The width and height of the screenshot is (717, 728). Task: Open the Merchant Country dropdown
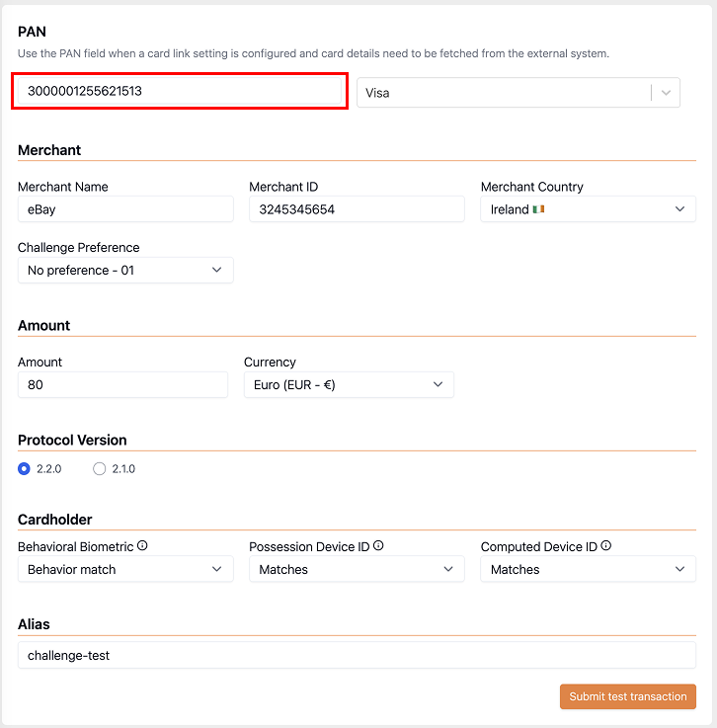[x=588, y=209]
